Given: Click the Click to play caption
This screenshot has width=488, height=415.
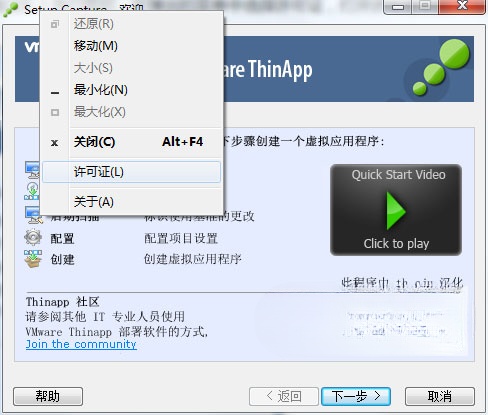Looking at the screenshot, I should pyautogui.click(x=396, y=244).
